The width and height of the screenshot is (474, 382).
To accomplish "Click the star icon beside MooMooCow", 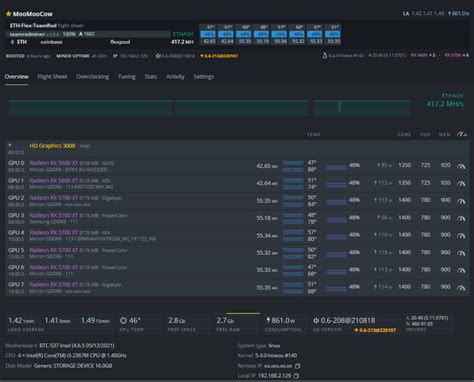I will 9,14.
